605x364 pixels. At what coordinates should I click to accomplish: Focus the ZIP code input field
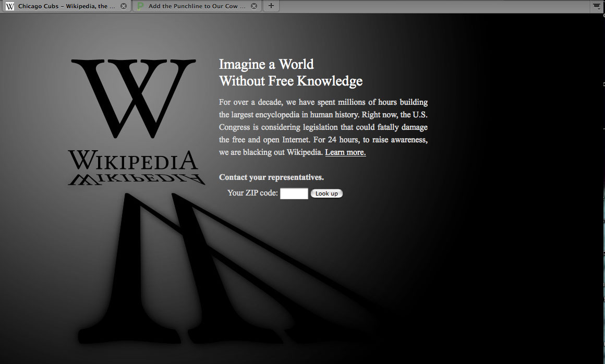tap(294, 193)
